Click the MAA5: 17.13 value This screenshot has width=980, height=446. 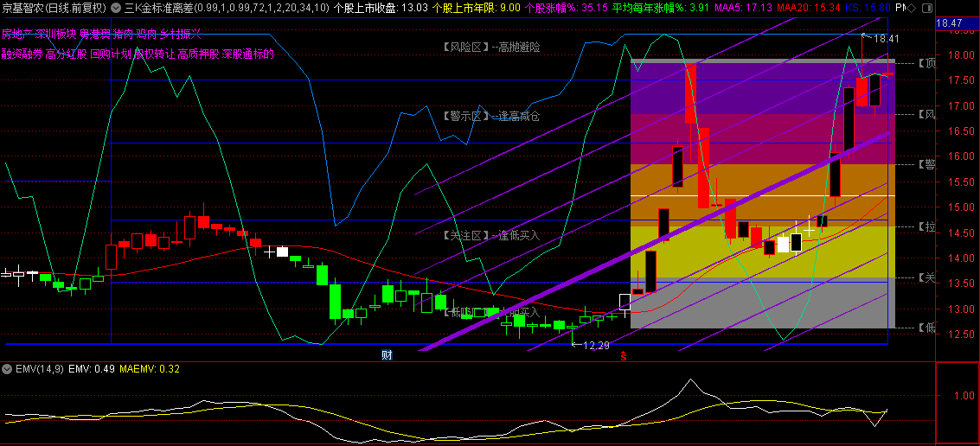tap(743, 8)
